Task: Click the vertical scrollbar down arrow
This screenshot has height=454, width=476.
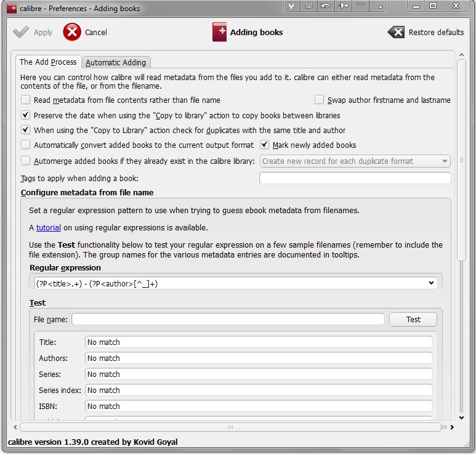Action: [461, 418]
